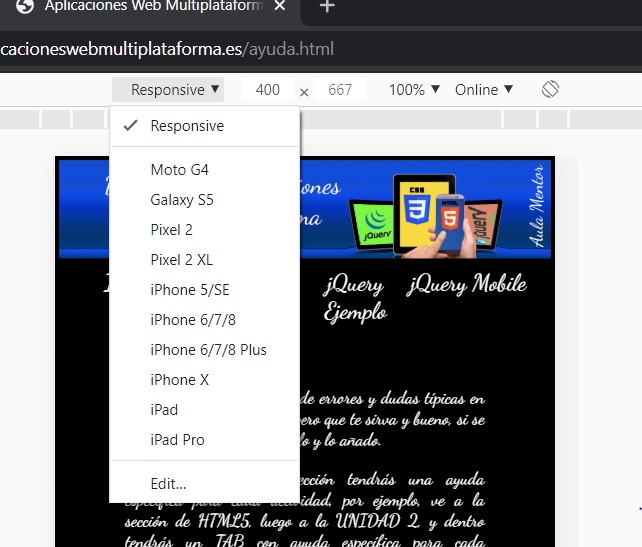
Task: Click the width field showing 400
Action: tap(268, 90)
